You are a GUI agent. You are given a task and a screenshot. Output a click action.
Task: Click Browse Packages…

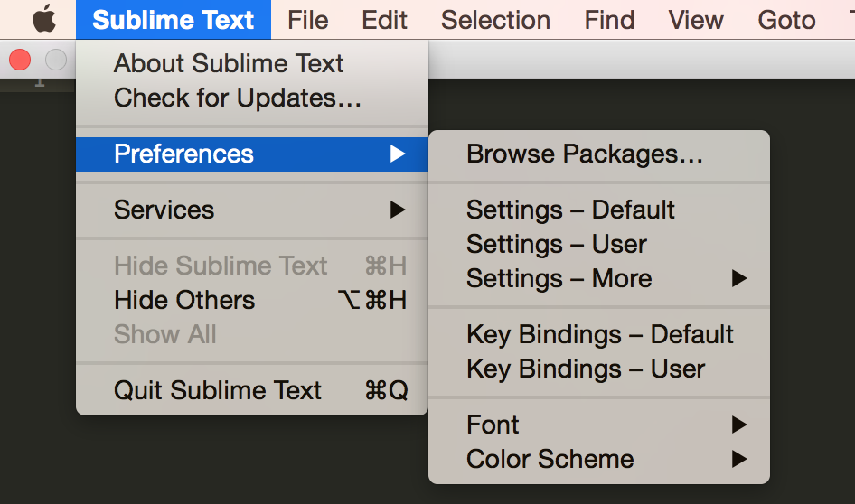click(x=599, y=154)
